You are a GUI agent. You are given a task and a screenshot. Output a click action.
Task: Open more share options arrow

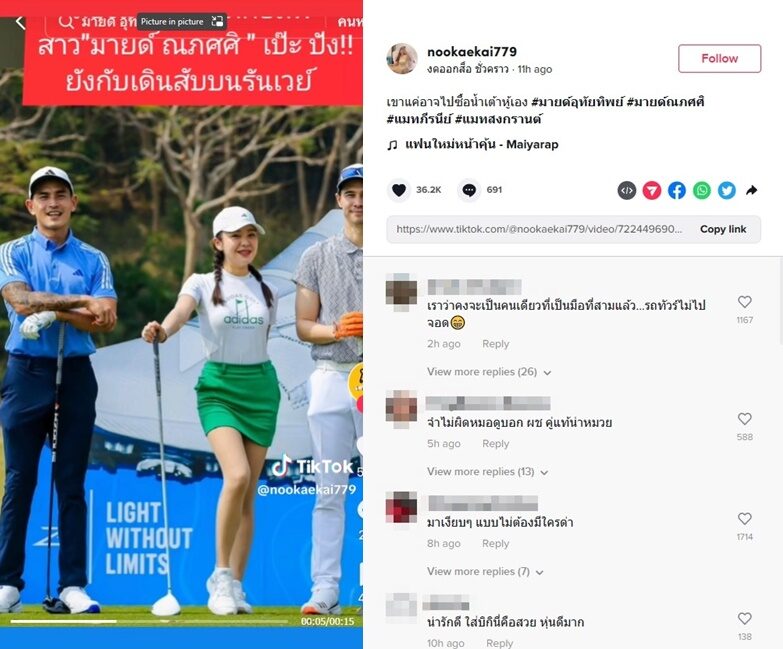point(752,190)
